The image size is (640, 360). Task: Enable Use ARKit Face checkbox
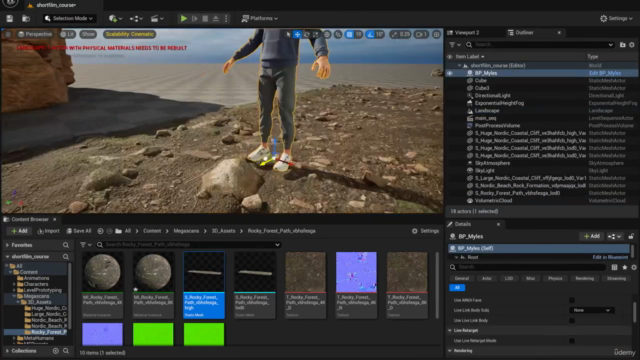tap(572, 300)
